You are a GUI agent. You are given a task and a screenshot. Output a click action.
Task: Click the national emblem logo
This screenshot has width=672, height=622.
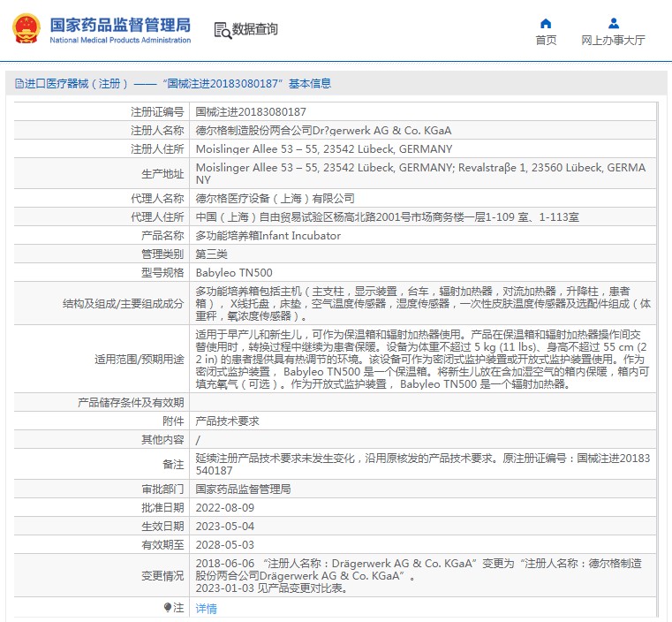pyautogui.click(x=25, y=29)
